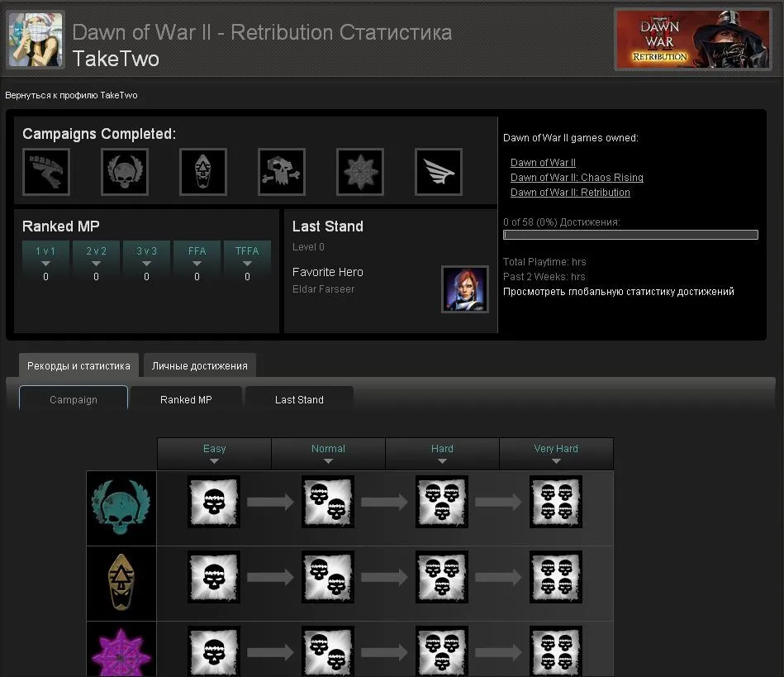
Task: Click the gold Eldar faction row icon
Action: click(121, 582)
